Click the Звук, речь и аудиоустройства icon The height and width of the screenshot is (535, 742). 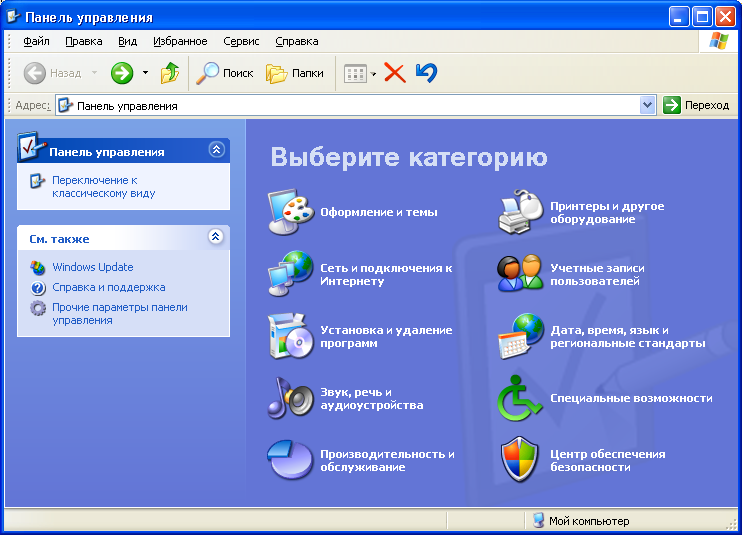click(x=291, y=398)
